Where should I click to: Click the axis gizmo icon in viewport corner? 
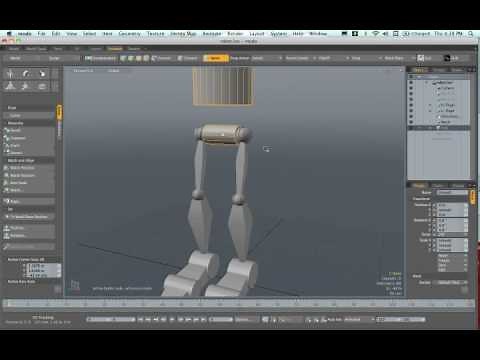[x=75, y=285]
